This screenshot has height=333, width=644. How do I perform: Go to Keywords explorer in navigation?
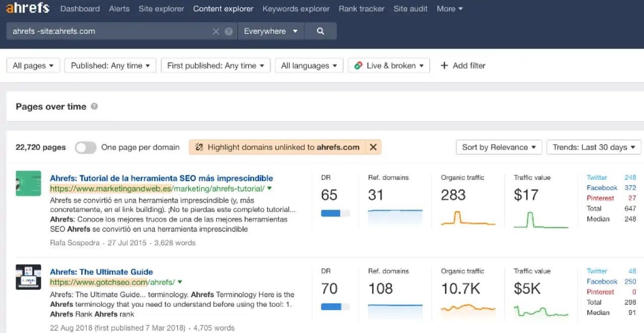(x=296, y=9)
